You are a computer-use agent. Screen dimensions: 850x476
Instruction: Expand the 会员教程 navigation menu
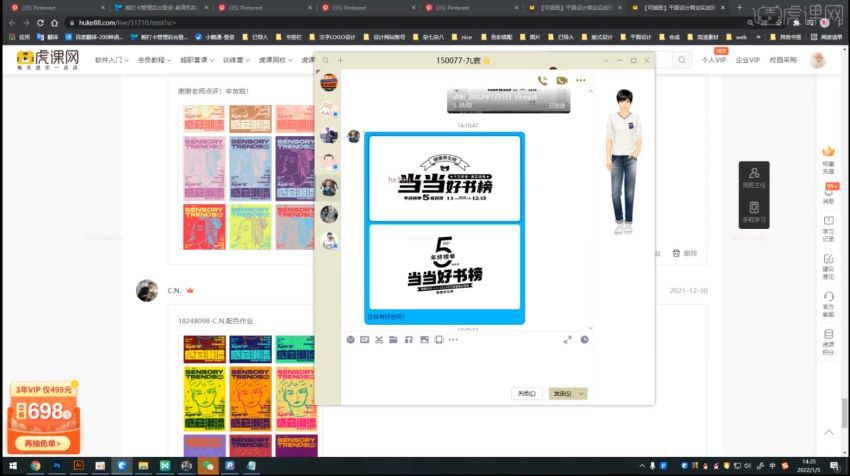[154, 60]
